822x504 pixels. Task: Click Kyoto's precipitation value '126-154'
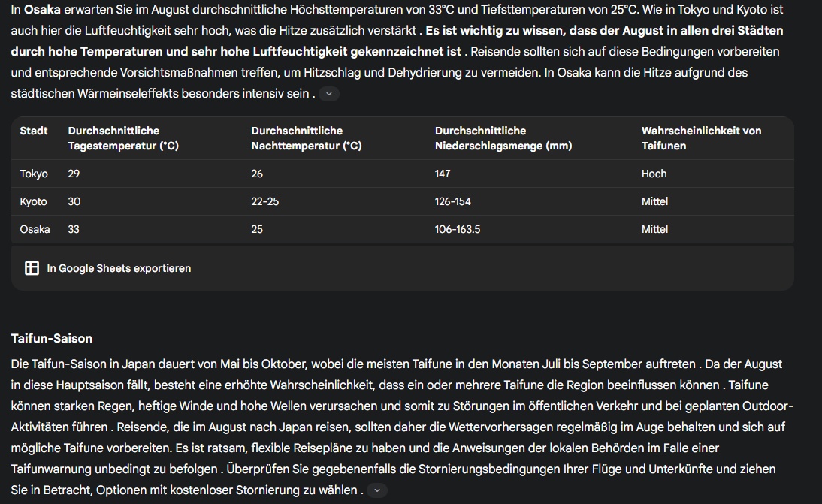453,201
